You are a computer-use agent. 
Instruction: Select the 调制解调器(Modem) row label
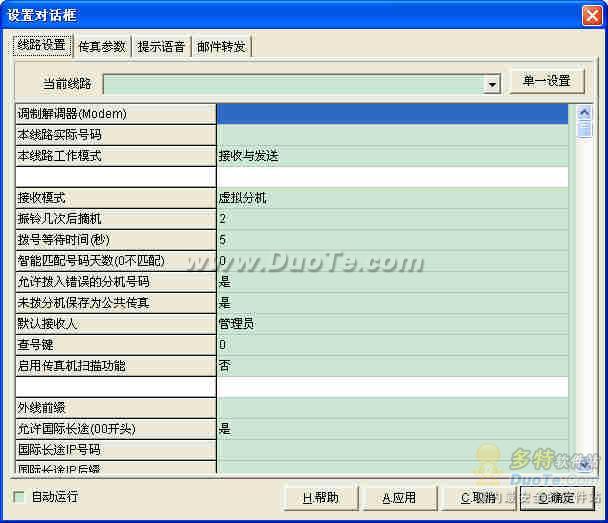116,114
